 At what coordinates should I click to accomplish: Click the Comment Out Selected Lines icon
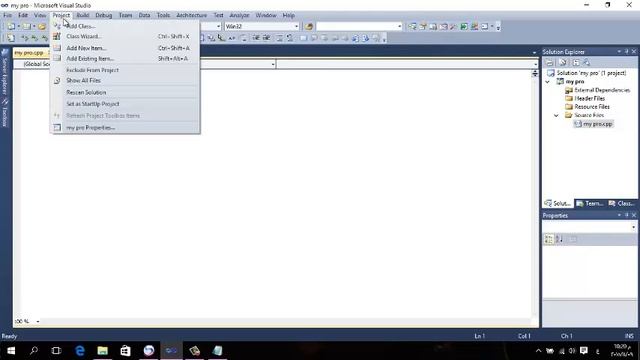tap(280, 38)
